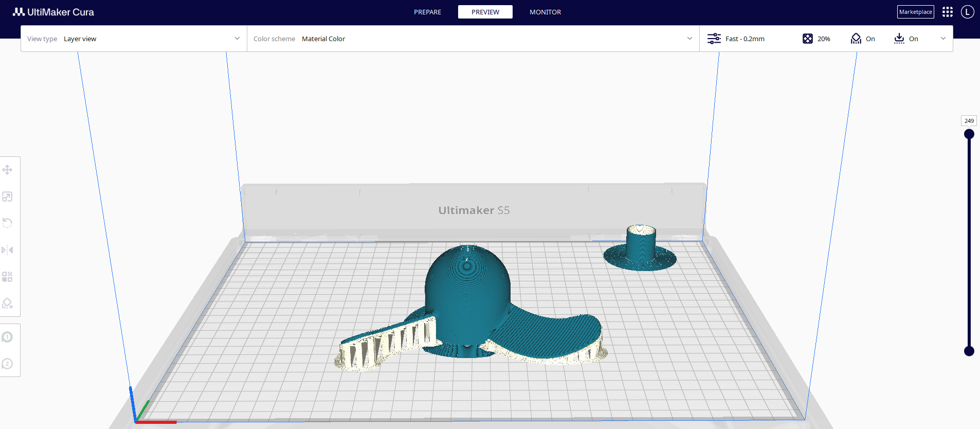Click the 20% infill value
The height and width of the screenshot is (429, 980).
[x=824, y=39]
